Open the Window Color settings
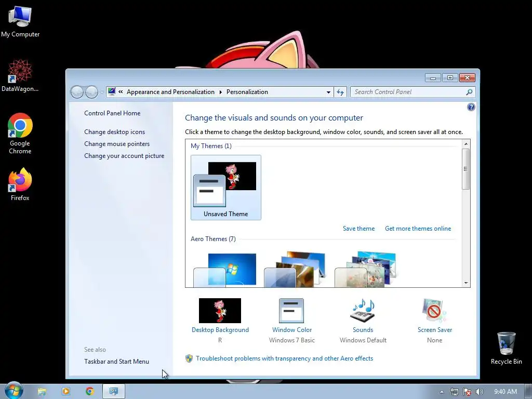Viewport: 532px width, 399px height. 292,321
